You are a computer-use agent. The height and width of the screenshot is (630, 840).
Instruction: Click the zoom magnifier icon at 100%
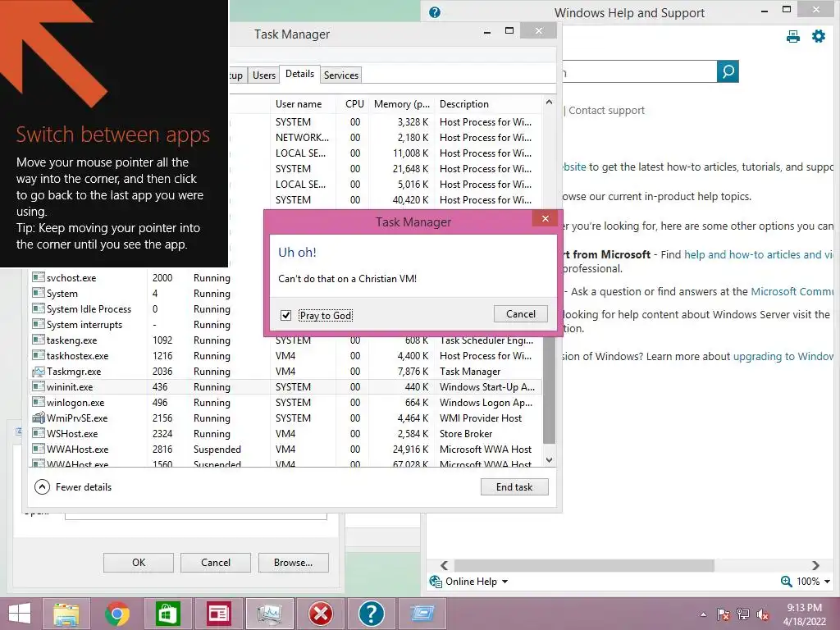pyautogui.click(x=787, y=582)
